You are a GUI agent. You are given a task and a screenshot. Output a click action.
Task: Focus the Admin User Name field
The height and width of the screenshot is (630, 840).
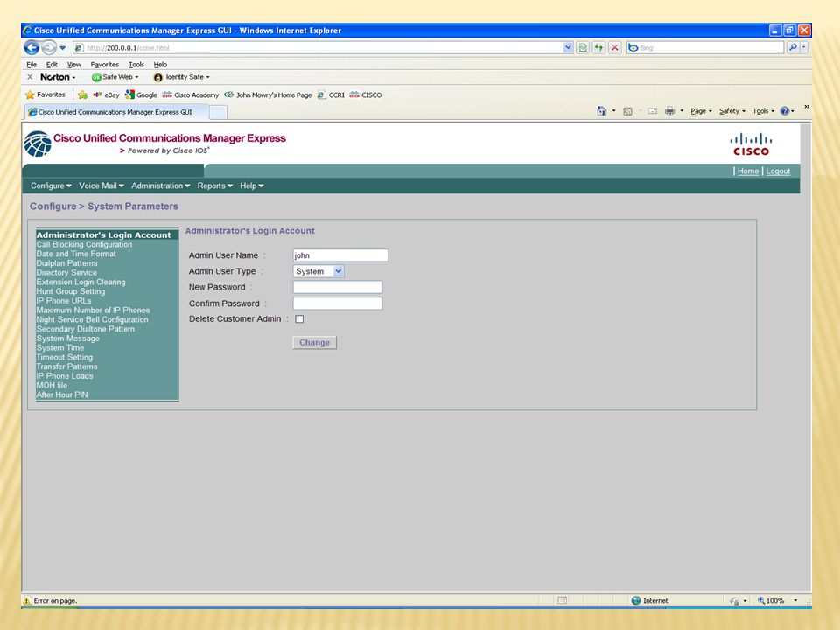(x=340, y=255)
